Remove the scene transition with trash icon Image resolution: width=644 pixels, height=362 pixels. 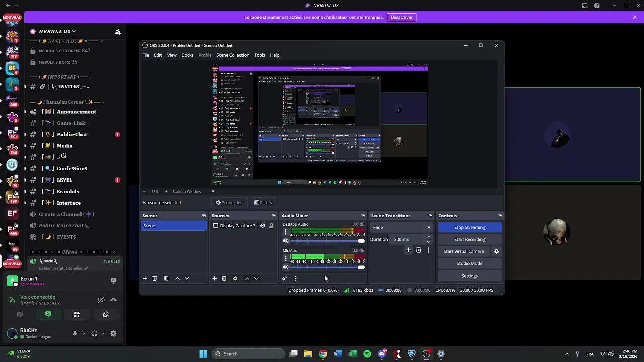click(x=418, y=250)
